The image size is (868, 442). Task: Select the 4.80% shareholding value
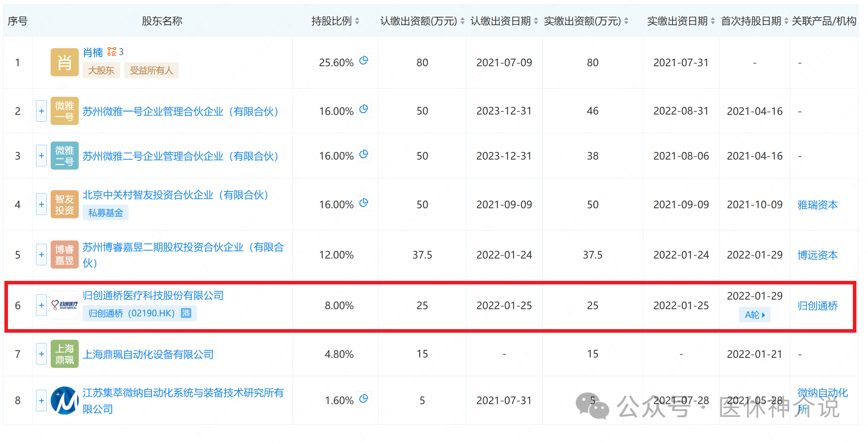[x=339, y=354]
